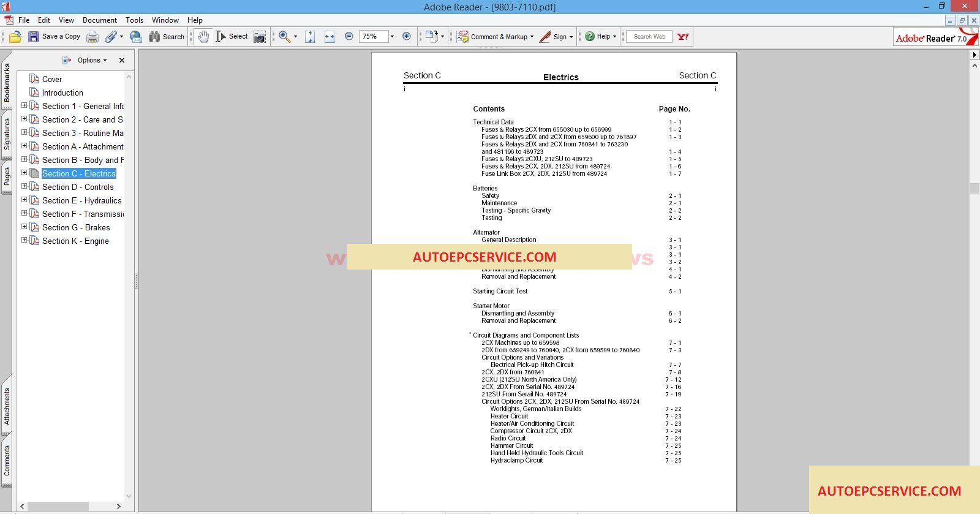The height and width of the screenshot is (514, 980).
Task: Expand Section D - Controls bookmark
Action: pyautogui.click(x=24, y=186)
